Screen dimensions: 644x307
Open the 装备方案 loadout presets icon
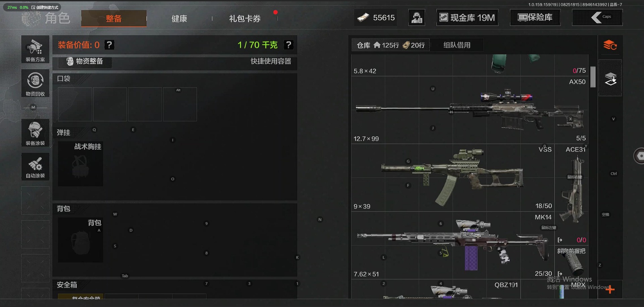coord(35,49)
